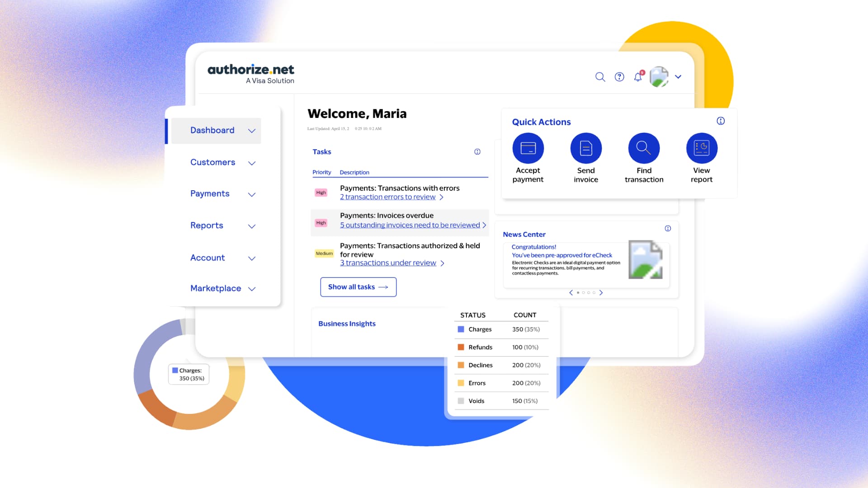Select Payments in the sidebar menu
Image resolution: width=868 pixels, height=488 pixels.
click(210, 194)
